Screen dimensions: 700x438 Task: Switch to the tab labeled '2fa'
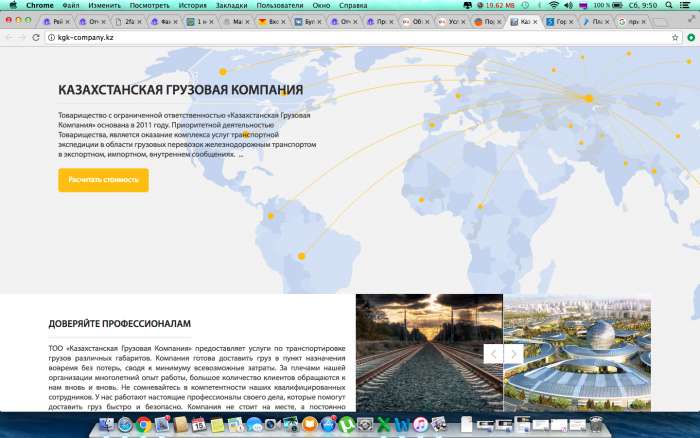coord(128,21)
